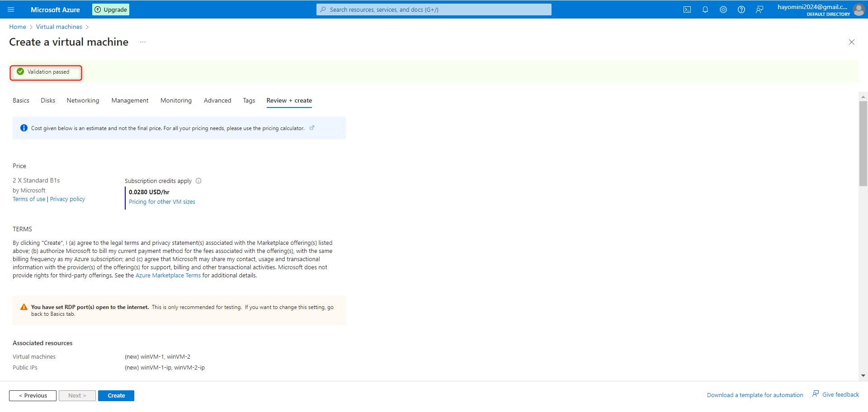Close the Create a virtual machine blade
This screenshot has height=412, width=868.
point(852,42)
